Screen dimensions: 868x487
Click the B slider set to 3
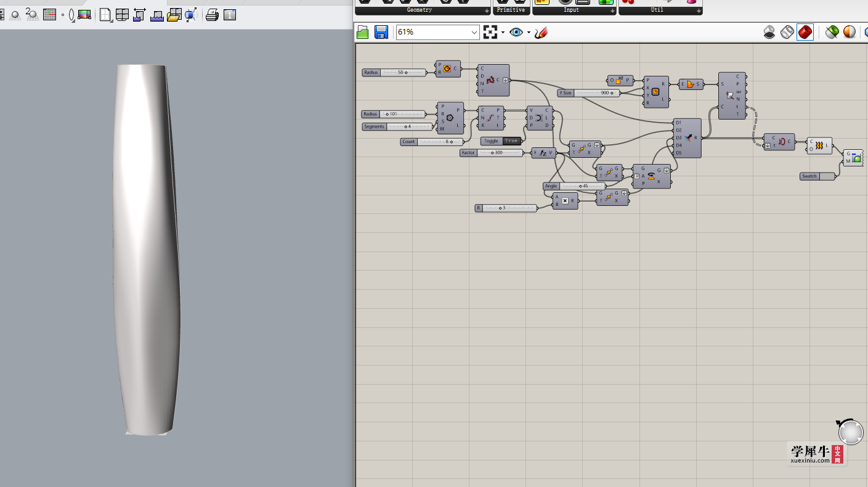tap(506, 208)
